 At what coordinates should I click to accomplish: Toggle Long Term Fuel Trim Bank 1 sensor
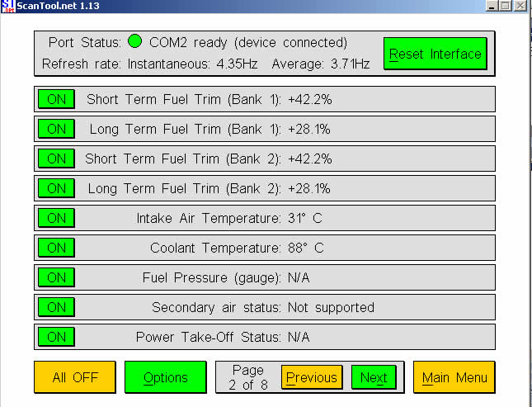pos(56,129)
